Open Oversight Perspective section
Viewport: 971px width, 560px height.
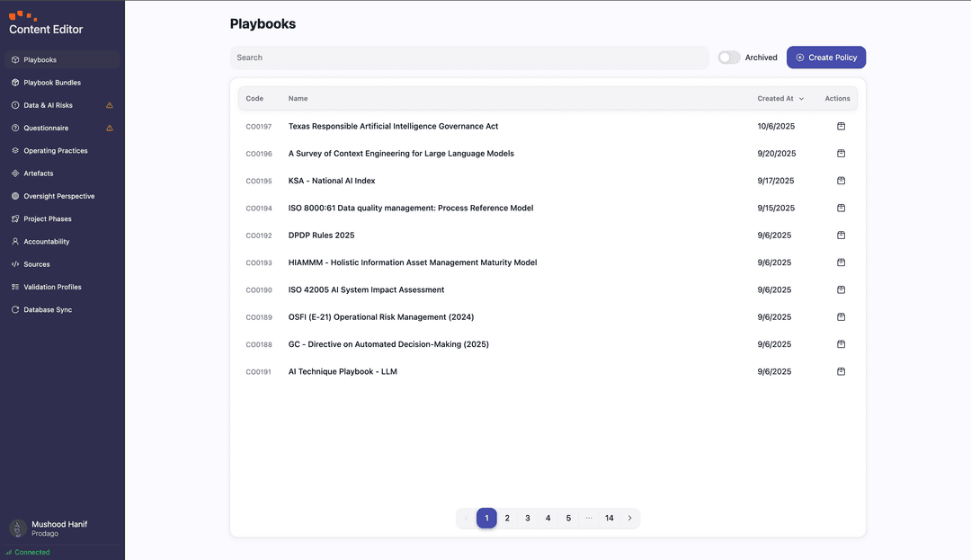pos(58,196)
